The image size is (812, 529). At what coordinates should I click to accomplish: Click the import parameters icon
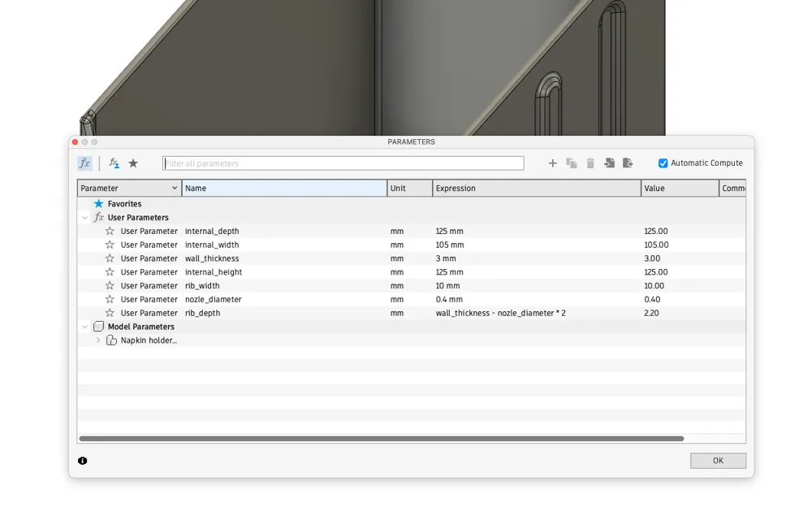[609, 163]
